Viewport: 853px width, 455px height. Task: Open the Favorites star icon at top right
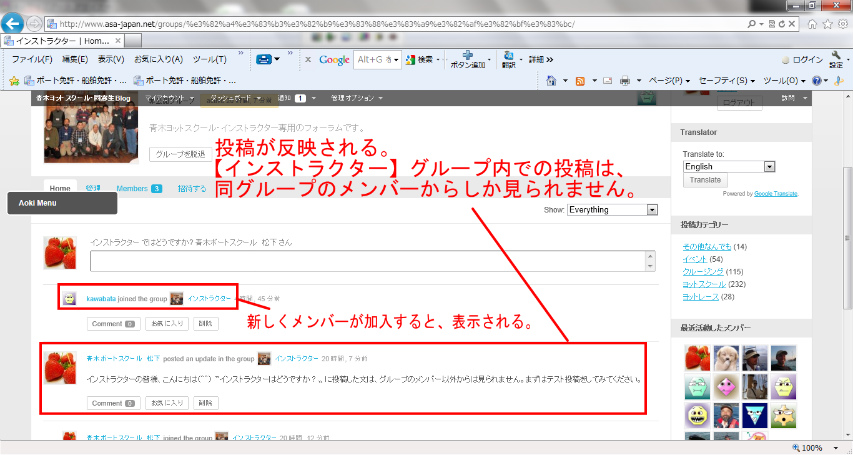click(x=827, y=24)
